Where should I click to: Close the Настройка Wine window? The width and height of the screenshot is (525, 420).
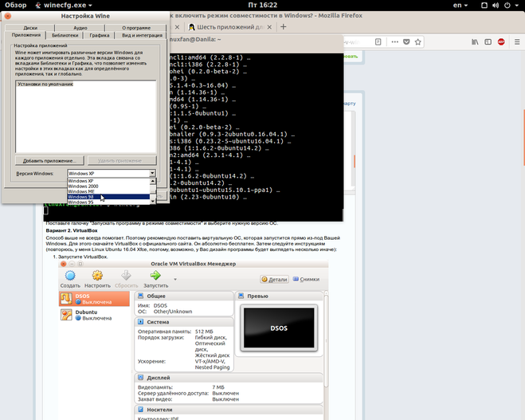click(8, 16)
